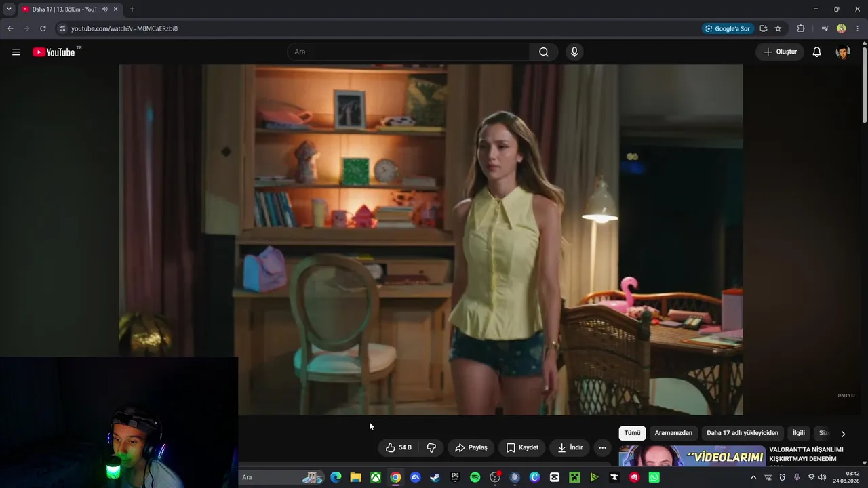
Task: Bookmark this page with the star icon
Action: [778, 28]
